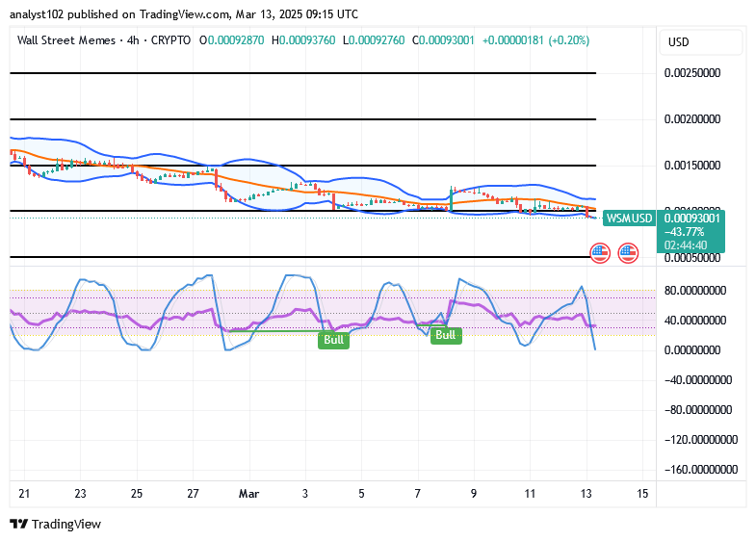Click the left US flag event marker
Image resolution: width=756 pixels, height=541 pixels.
(600, 253)
